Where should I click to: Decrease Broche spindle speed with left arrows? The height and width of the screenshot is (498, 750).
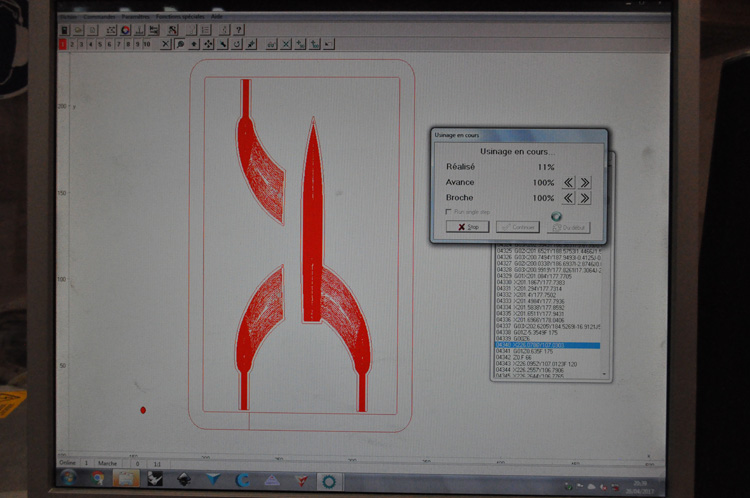pos(568,198)
